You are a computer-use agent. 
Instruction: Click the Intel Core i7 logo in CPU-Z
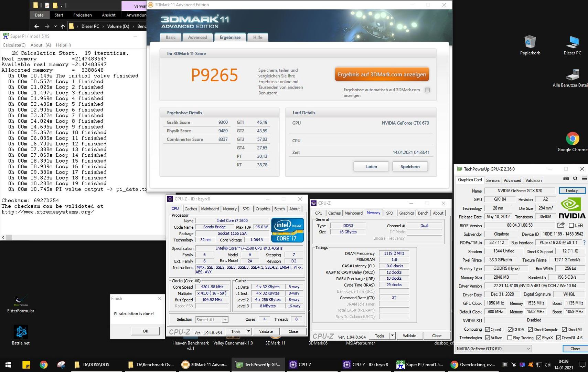tap(287, 230)
